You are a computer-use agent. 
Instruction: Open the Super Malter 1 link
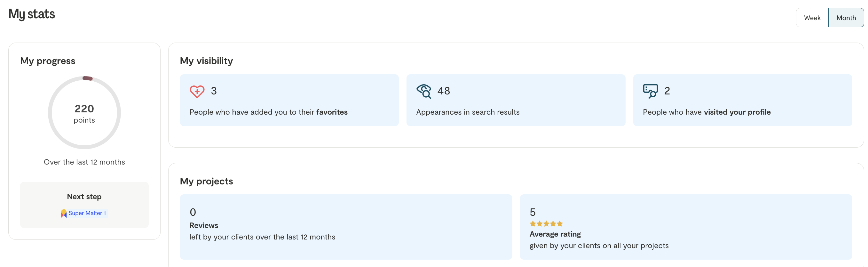tap(87, 214)
